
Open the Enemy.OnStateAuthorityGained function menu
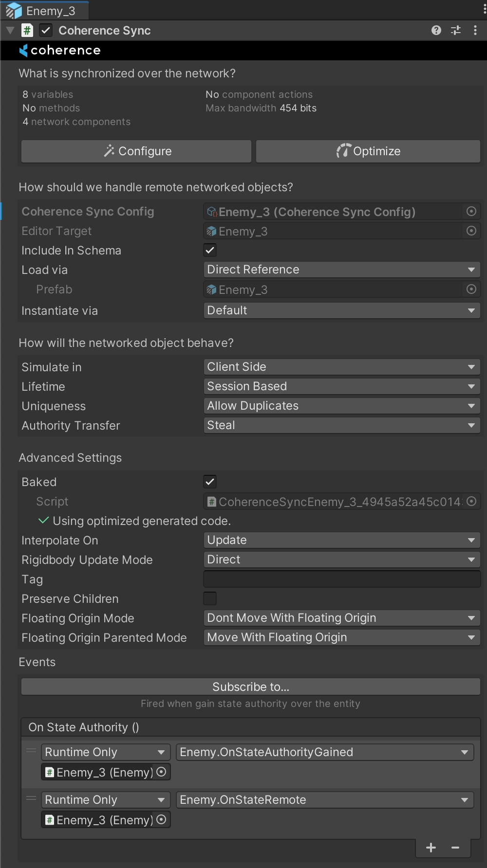point(324,752)
